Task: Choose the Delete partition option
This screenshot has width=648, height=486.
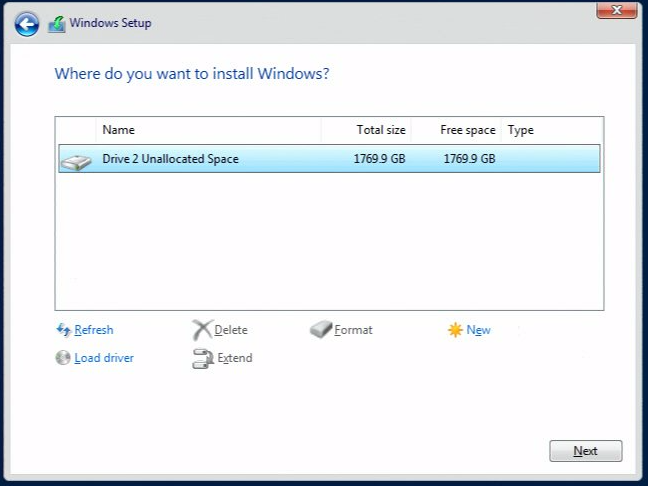Action: tap(231, 330)
